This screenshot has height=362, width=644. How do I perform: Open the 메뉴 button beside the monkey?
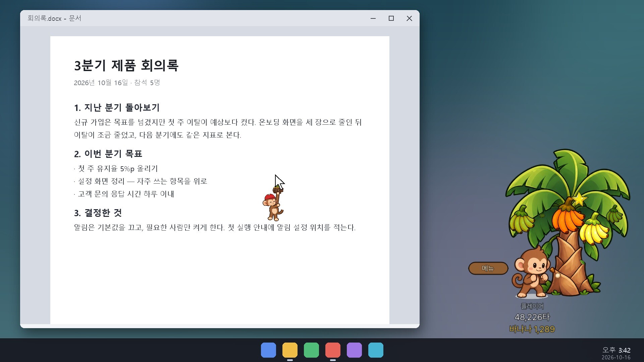coord(488,268)
